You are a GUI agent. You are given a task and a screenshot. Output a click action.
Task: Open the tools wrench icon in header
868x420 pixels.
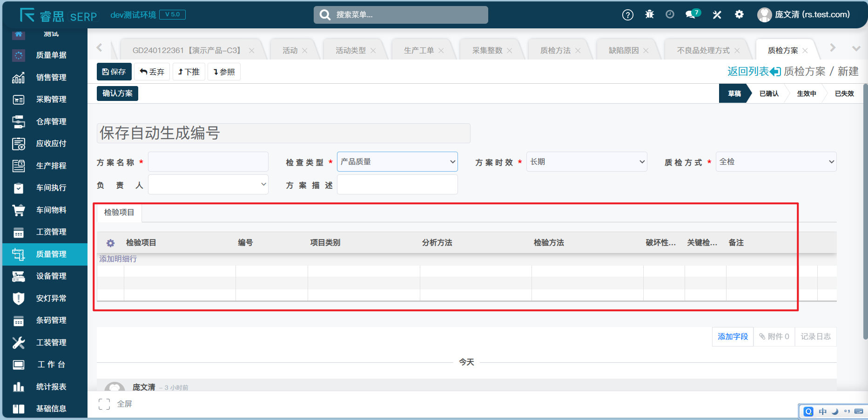[x=717, y=14]
